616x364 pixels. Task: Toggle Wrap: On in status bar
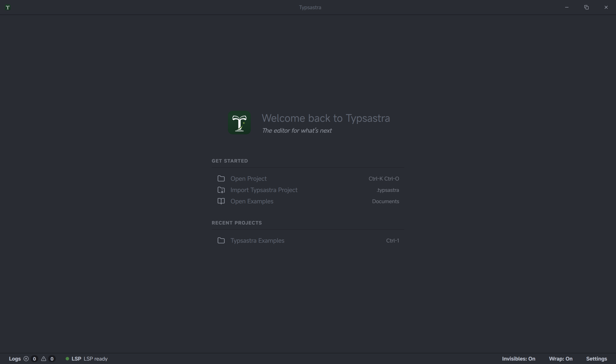coord(561,359)
